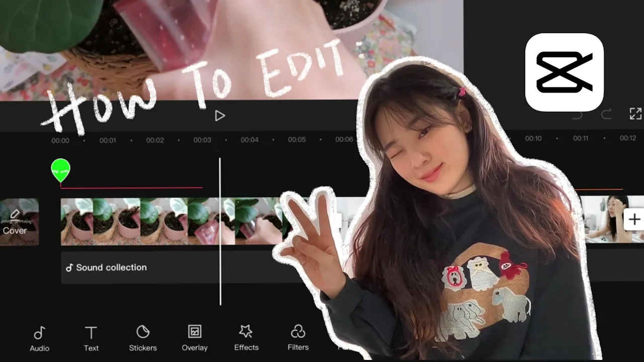The image size is (644, 362).
Task: Click the 00:10 mark on ruler
Action: click(533, 138)
